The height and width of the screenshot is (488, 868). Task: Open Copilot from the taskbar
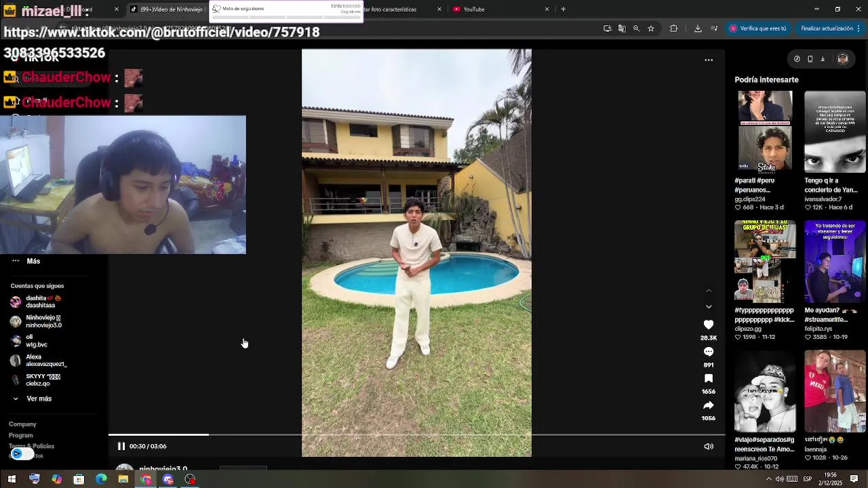coord(56,479)
